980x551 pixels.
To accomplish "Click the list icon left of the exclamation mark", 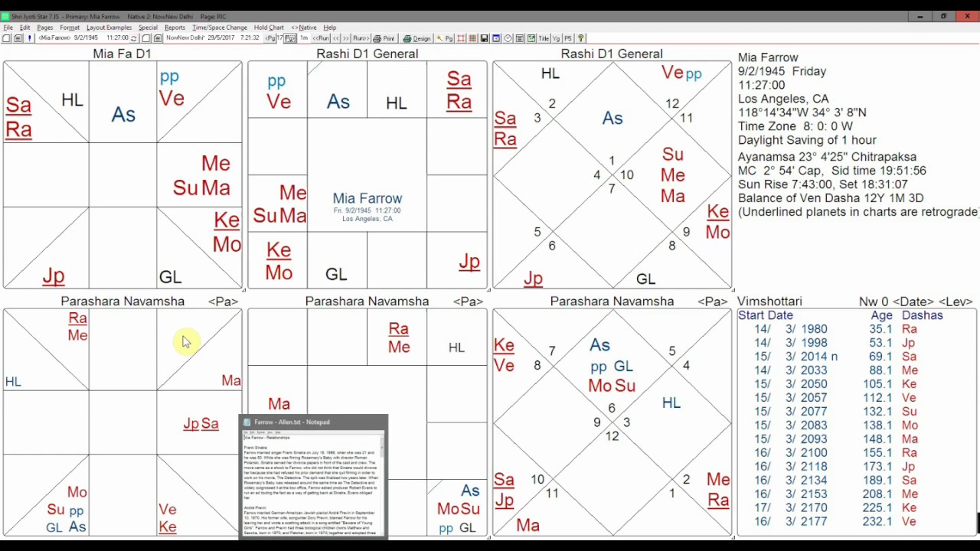I will [x=18, y=38].
